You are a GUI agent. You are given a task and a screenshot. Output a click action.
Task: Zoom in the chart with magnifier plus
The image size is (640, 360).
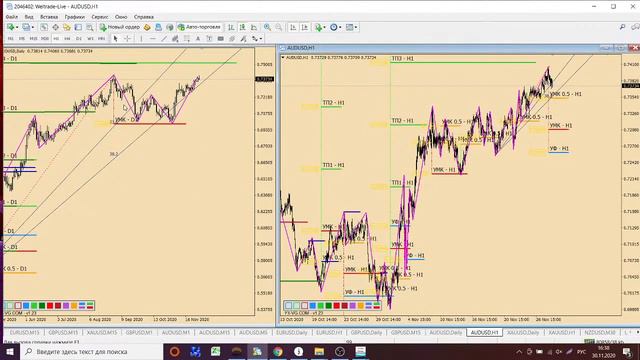pos(267,27)
